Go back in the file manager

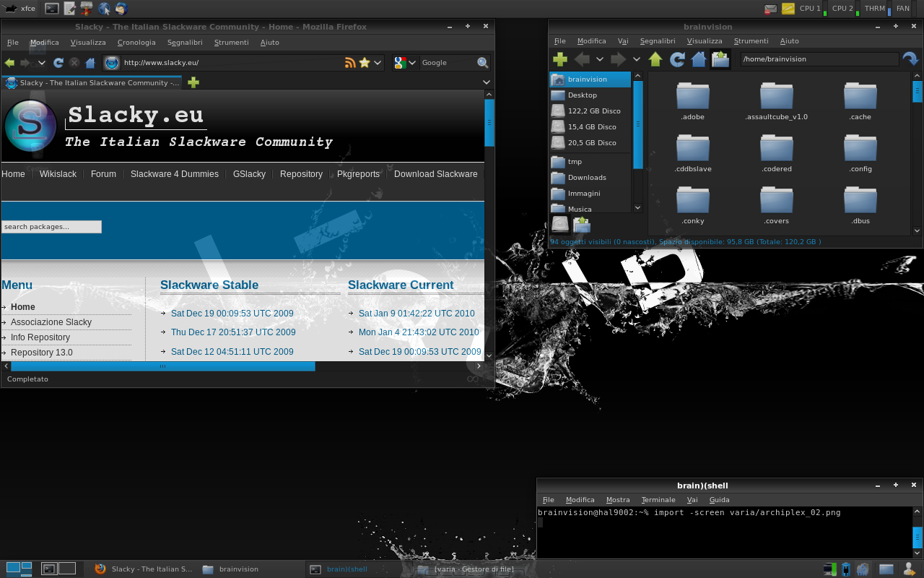(x=582, y=59)
